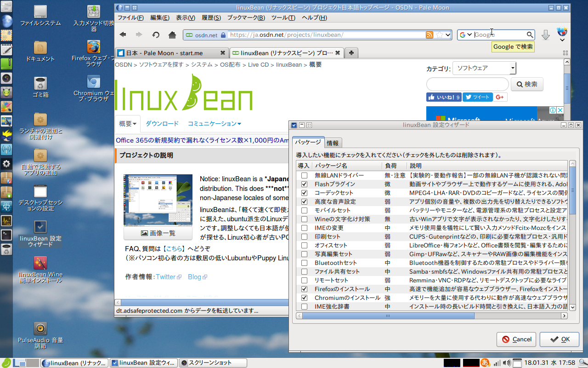Reload the current page in Pale Moon
The image size is (588, 368).
coord(156,34)
